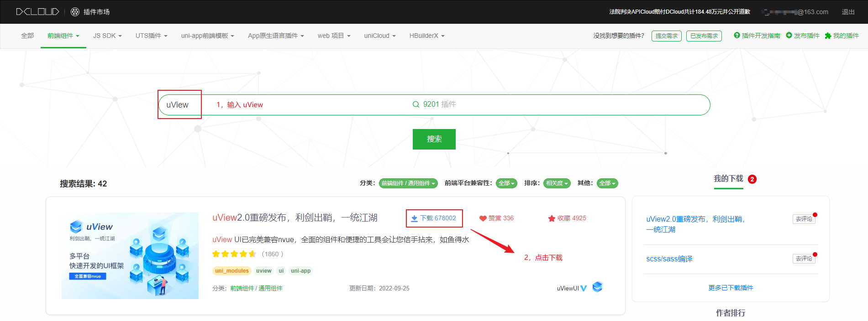Open uView2.0 link in 我的下载 list

(695, 224)
